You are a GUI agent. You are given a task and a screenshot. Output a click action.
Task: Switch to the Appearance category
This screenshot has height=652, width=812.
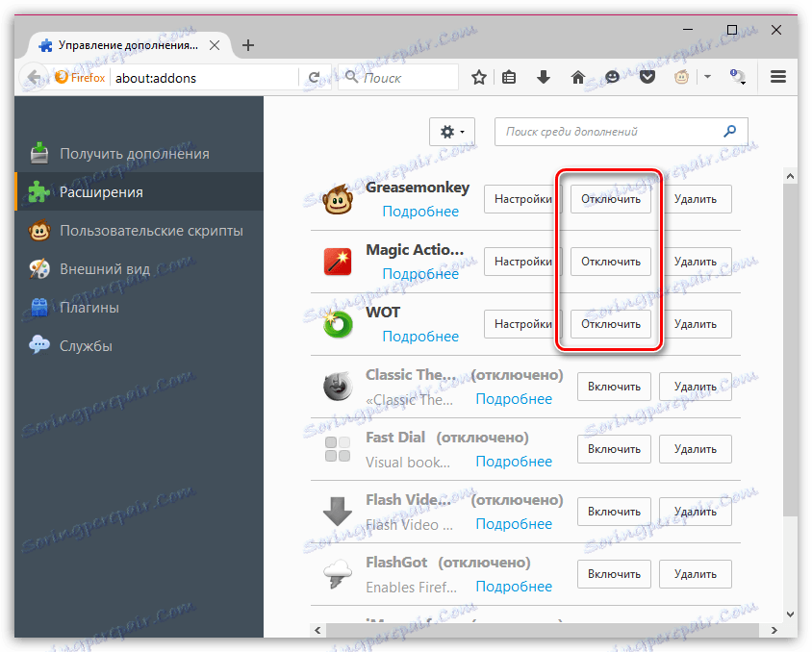point(139,269)
